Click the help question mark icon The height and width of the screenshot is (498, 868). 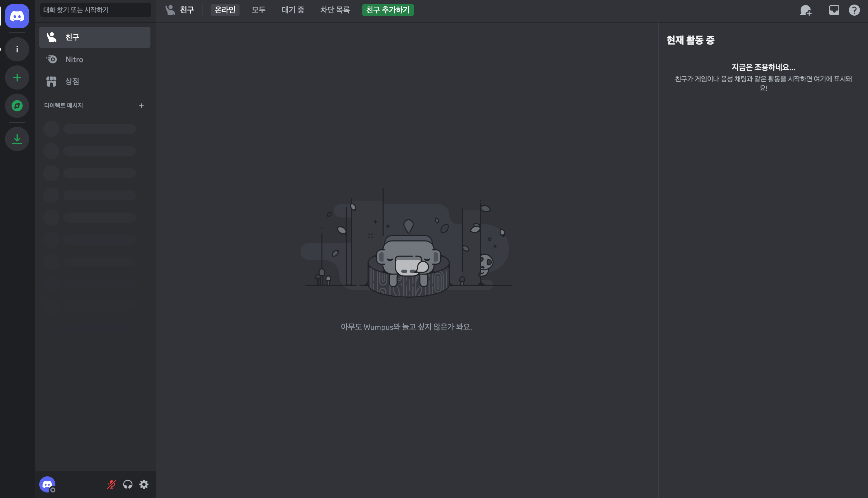[x=854, y=10]
